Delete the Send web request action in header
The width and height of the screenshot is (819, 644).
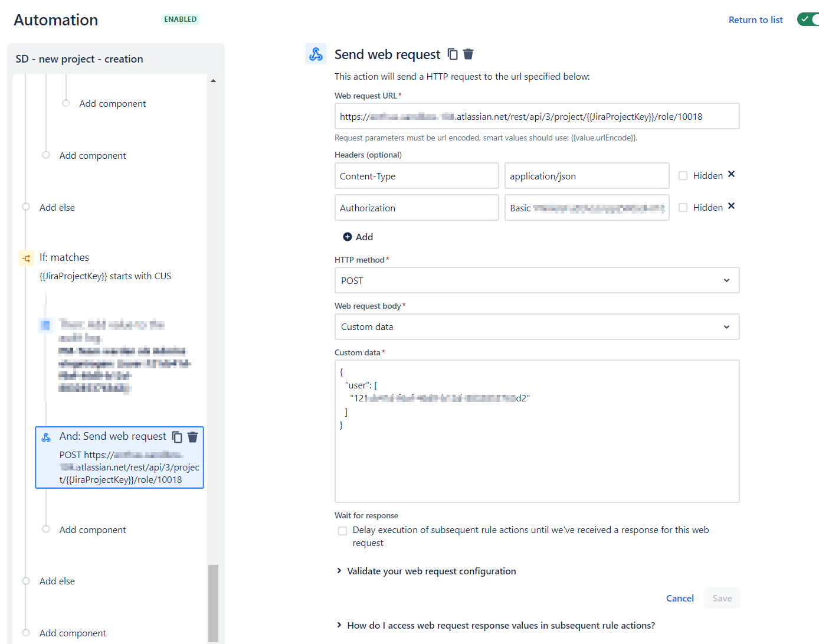(468, 54)
